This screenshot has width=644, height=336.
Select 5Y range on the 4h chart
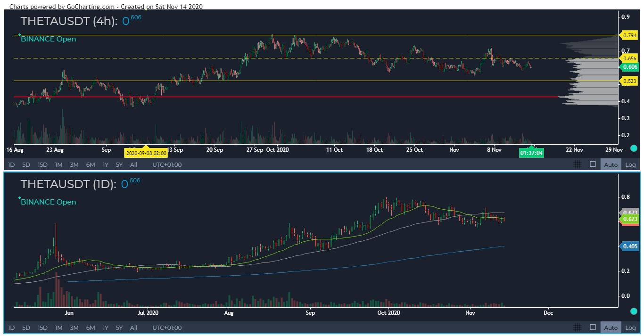[x=119, y=164]
